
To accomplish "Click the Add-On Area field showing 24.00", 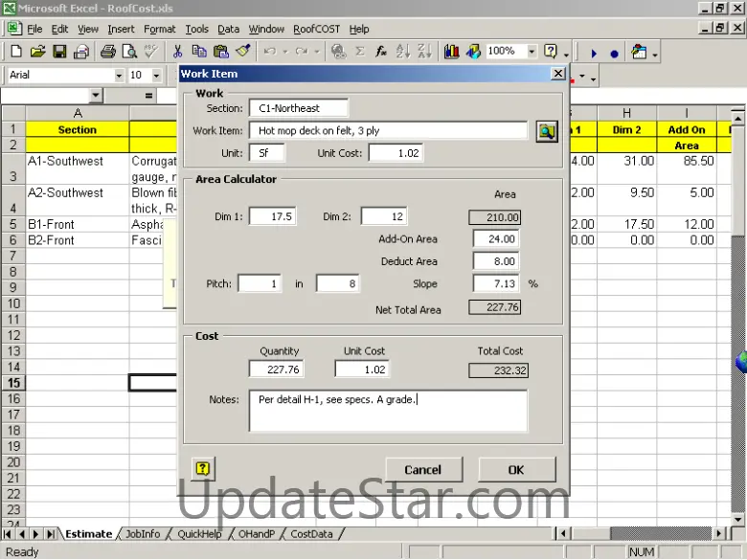I will click(495, 239).
